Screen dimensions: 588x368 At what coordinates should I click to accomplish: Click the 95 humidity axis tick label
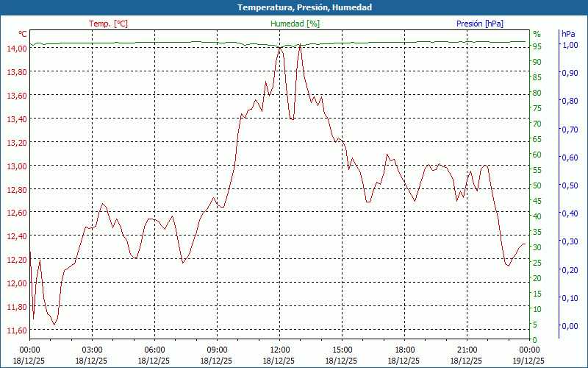point(537,46)
